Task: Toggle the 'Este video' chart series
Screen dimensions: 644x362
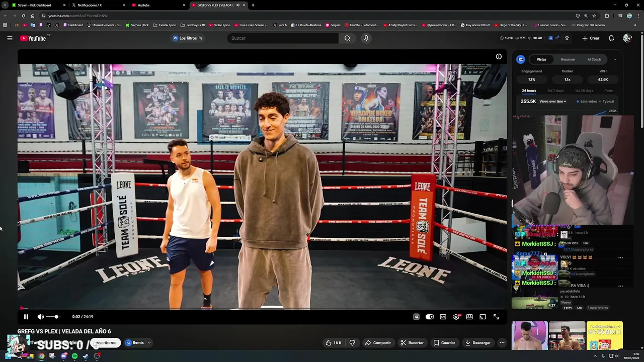Action: click(587, 102)
